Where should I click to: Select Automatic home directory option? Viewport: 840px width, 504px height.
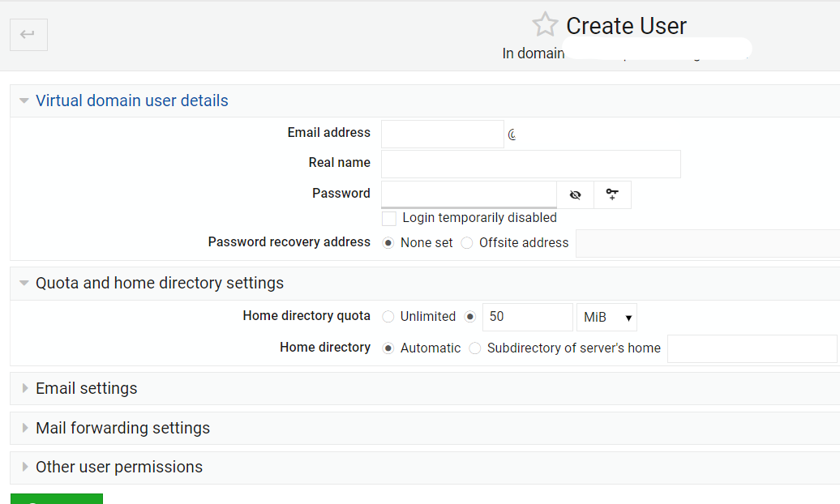click(x=388, y=348)
